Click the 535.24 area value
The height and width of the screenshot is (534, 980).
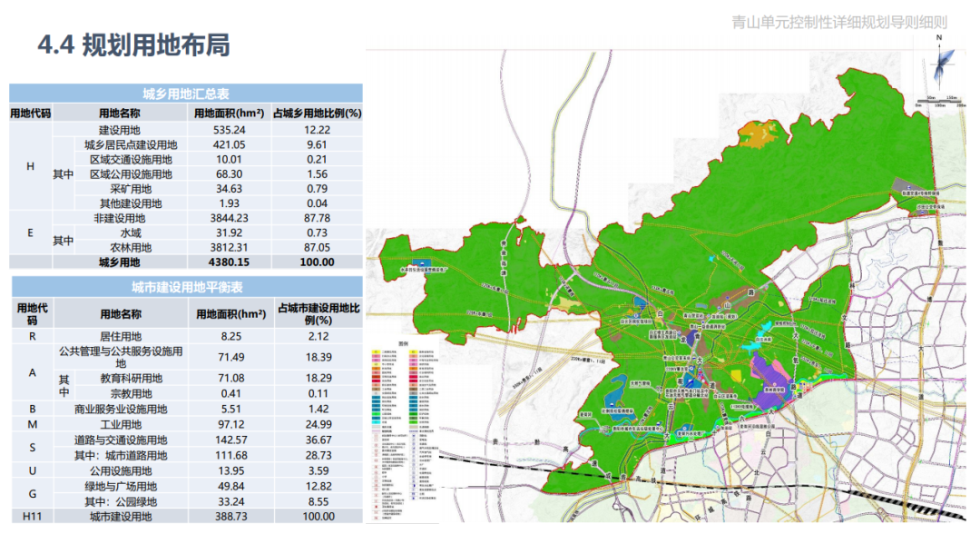click(230, 130)
